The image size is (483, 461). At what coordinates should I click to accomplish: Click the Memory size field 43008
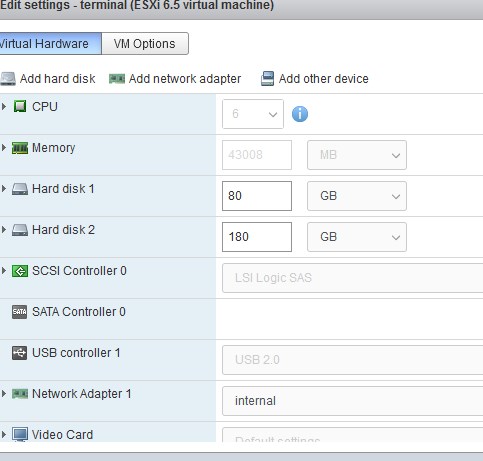click(x=257, y=155)
